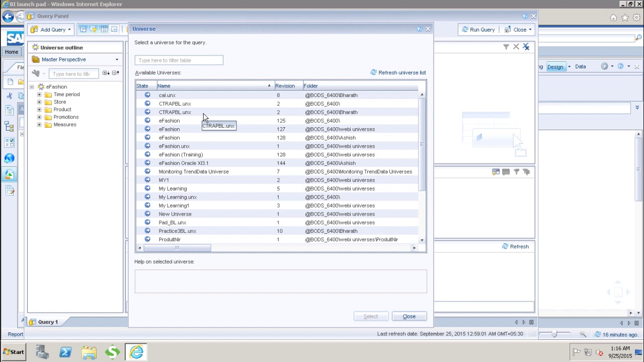
Task: Click the add quick filter icon
Action: (496, 172)
